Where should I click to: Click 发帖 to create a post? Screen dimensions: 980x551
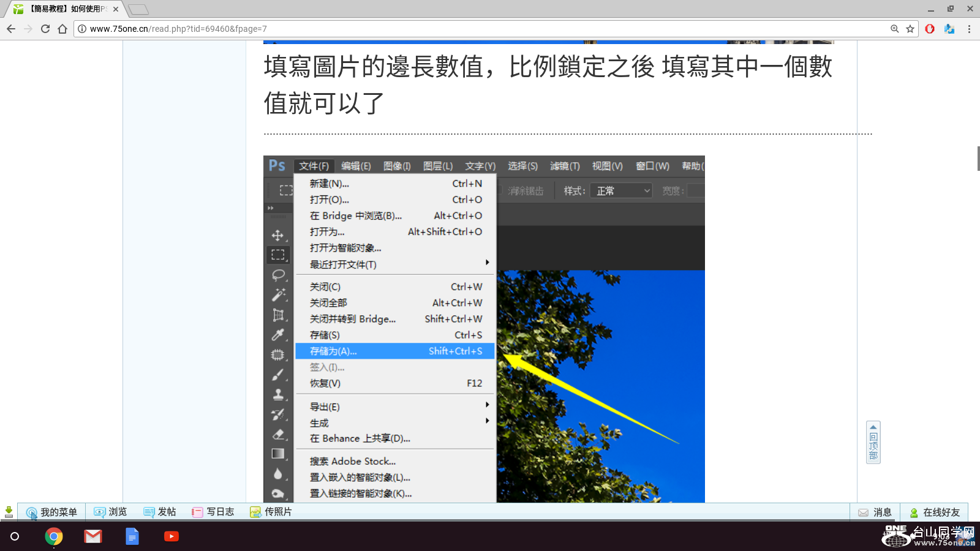pos(159,512)
